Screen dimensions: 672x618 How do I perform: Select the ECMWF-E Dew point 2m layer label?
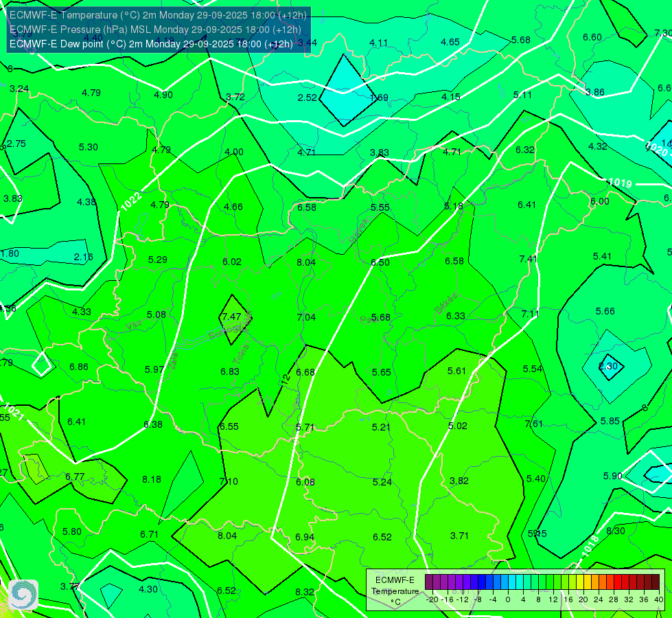151,44
